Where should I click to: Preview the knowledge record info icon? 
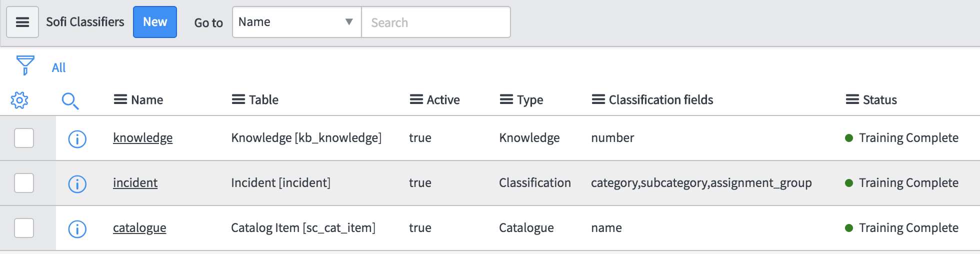(77, 139)
